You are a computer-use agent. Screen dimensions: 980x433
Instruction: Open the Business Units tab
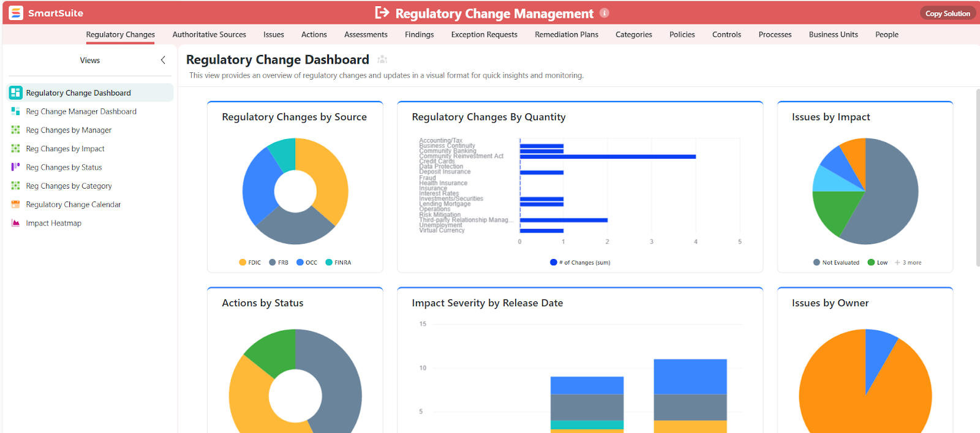[x=833, y=34]
